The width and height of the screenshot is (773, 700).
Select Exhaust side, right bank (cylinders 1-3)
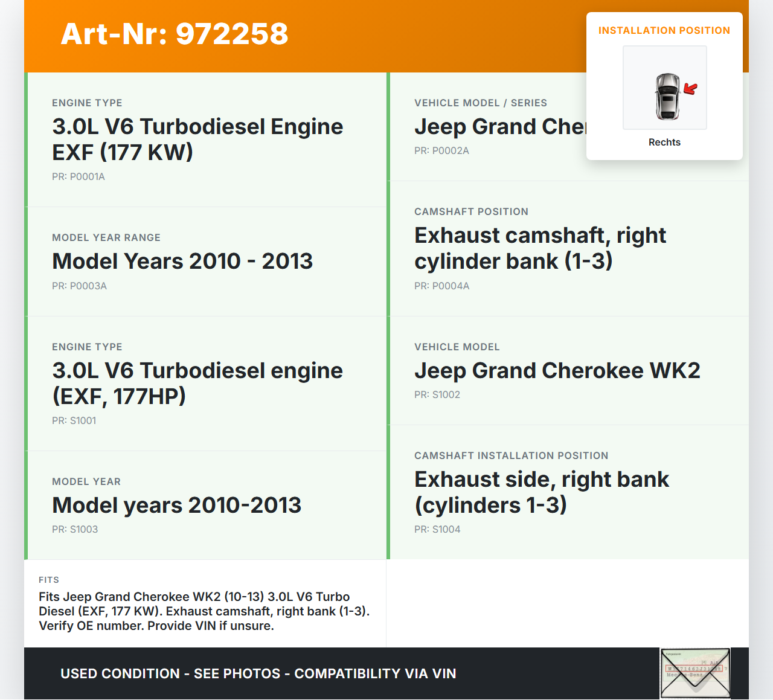541,492
